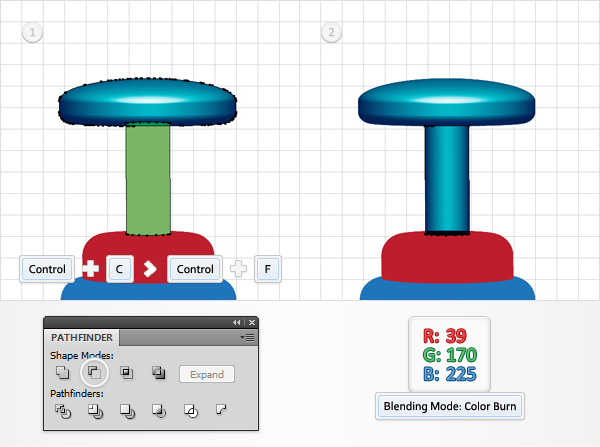Viewport: 600px width, 447px height.
Task: Click the second 'Control' key label before F
Action: click(x=195, y=269)
